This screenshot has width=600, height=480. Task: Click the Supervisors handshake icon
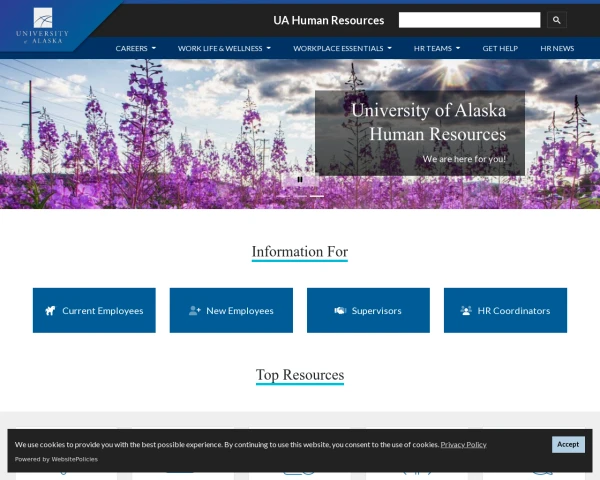(340, 311)
